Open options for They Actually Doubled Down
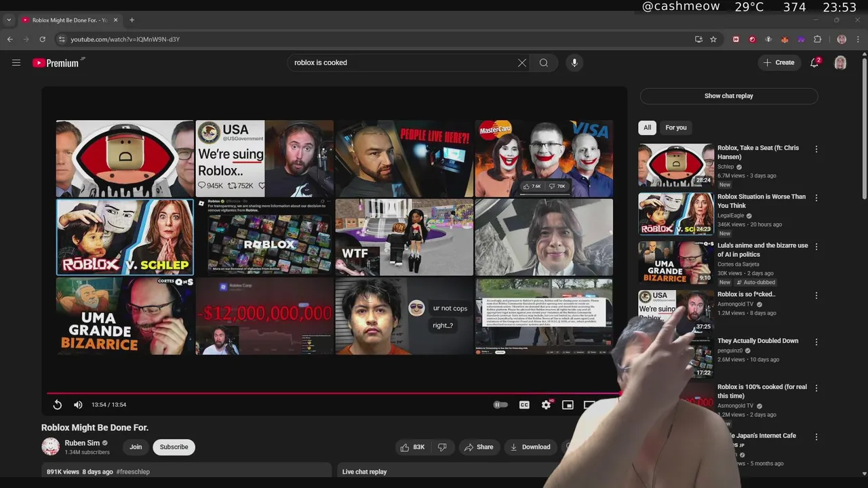 pyautogui.click(x=816, y=342)
